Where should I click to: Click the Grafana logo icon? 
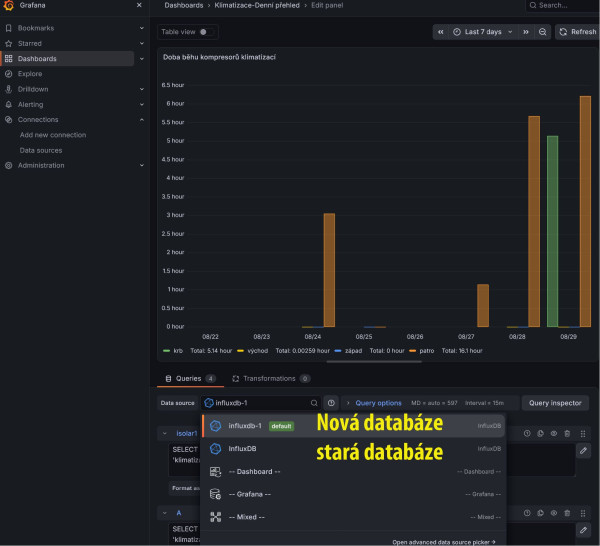coord(8,5)
